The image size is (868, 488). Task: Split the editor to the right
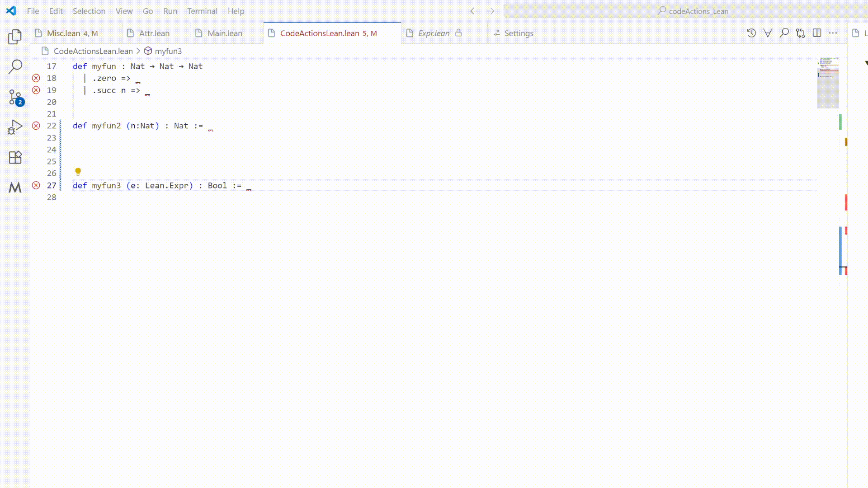(x=817, y=33)
